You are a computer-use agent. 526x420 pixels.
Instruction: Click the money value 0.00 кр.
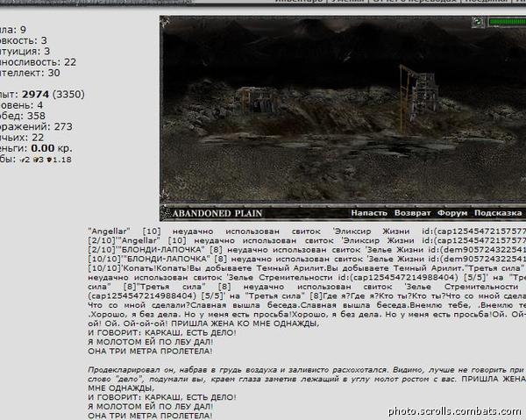(52, 148)
